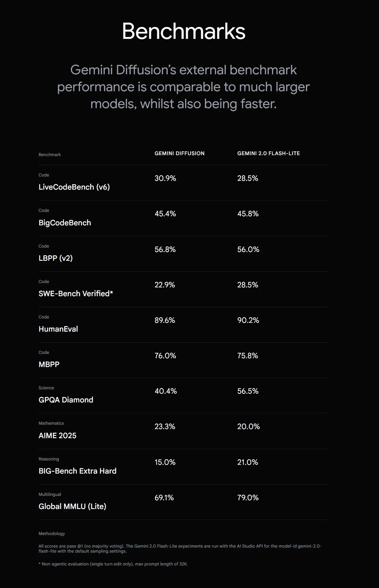Screen dimensions: 379x588
Task: Click SWE-Bench Verified* benchmark name
Action: pyautogui.click(x=76, y=294)
